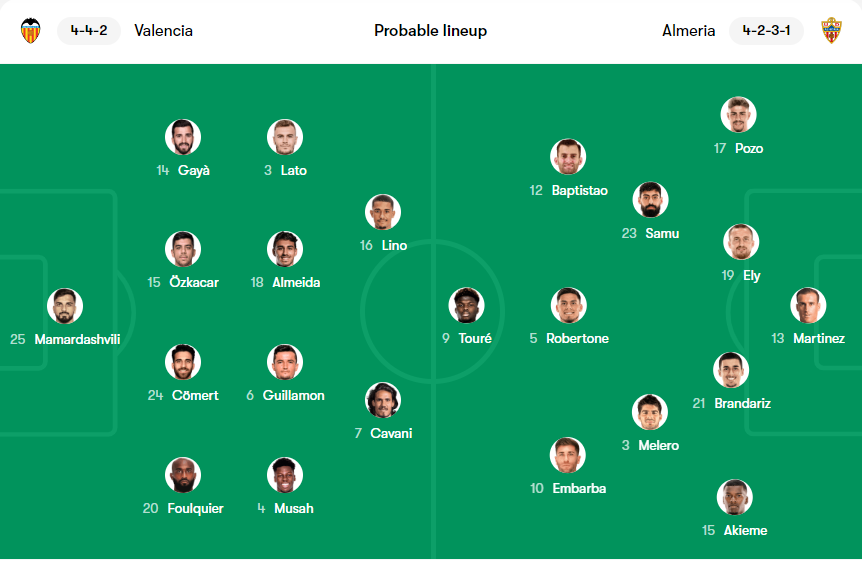Select the Probable lineup heading
Image resolution: width=862 pixels, height=562 pixels.
coord(430,31)
